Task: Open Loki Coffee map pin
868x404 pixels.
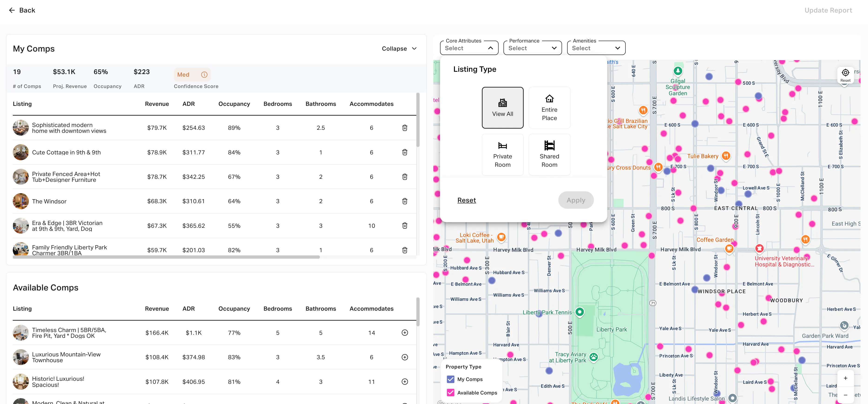Action: [501, 237]
